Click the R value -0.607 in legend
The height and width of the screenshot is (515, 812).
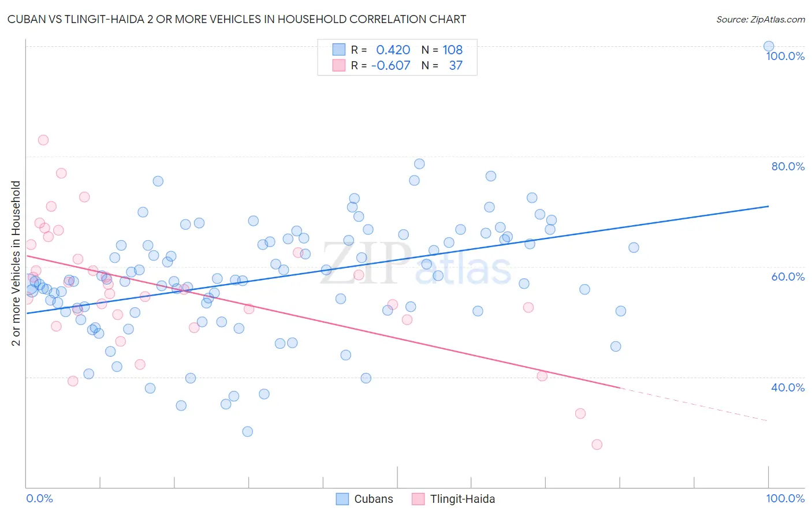391,65
